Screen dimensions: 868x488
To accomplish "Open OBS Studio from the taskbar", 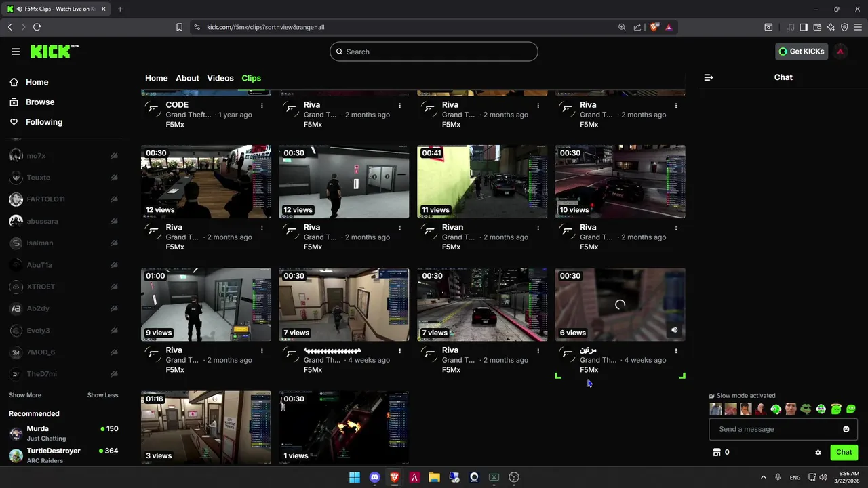I will 514,477.
